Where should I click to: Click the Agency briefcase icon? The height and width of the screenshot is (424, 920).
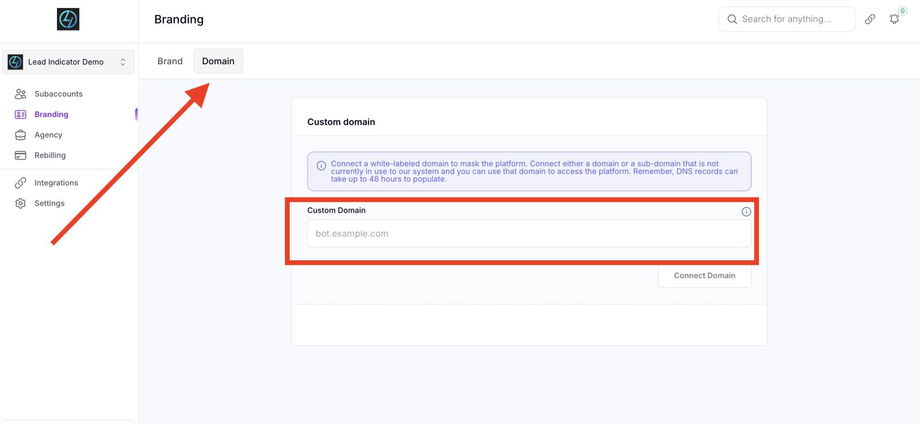coord(20,135)
